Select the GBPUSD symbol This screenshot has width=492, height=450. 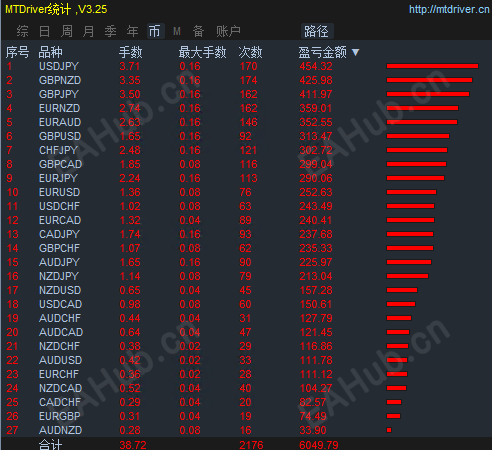pos(60,136)
